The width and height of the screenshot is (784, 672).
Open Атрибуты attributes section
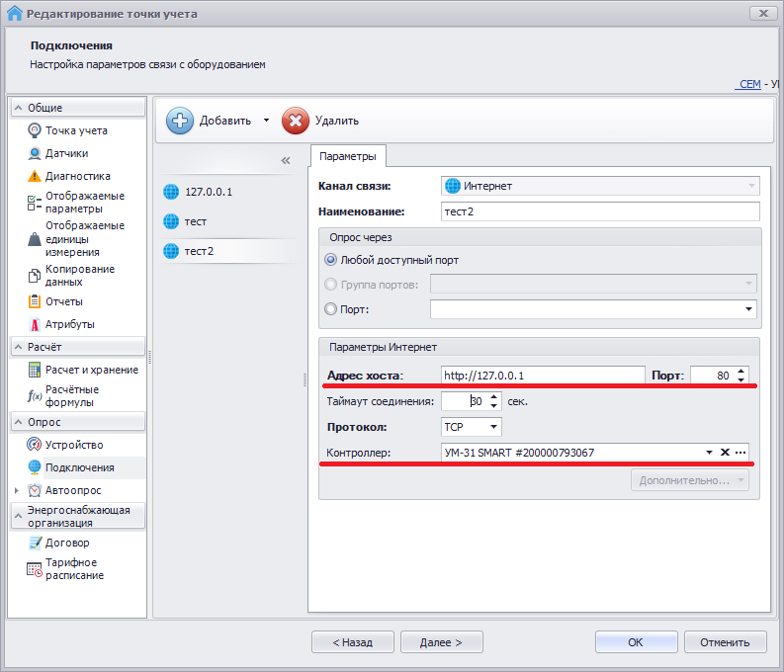click(69, 324)
